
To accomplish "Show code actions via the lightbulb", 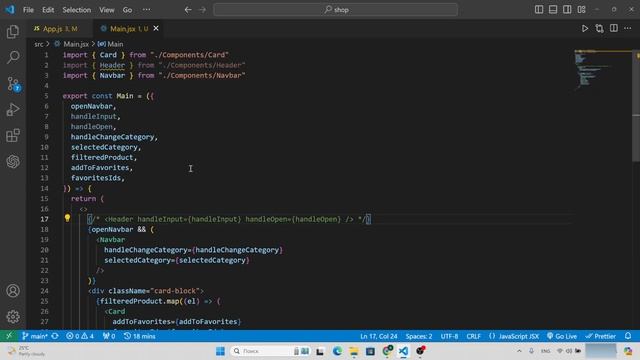I will [x=67, y=218].
